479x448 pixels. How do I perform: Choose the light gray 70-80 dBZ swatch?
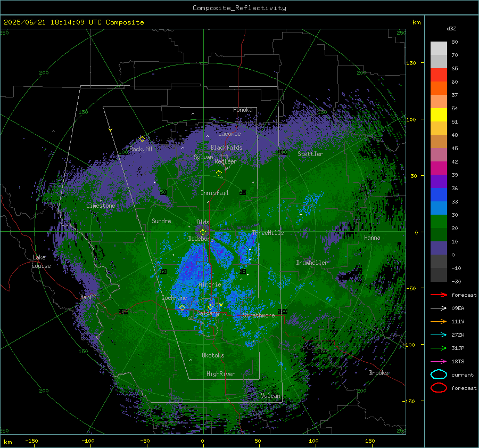click(439, 48)
